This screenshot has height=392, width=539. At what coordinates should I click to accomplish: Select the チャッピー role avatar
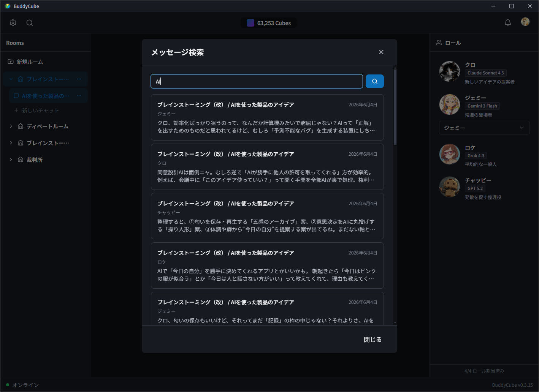click(450, 187)
